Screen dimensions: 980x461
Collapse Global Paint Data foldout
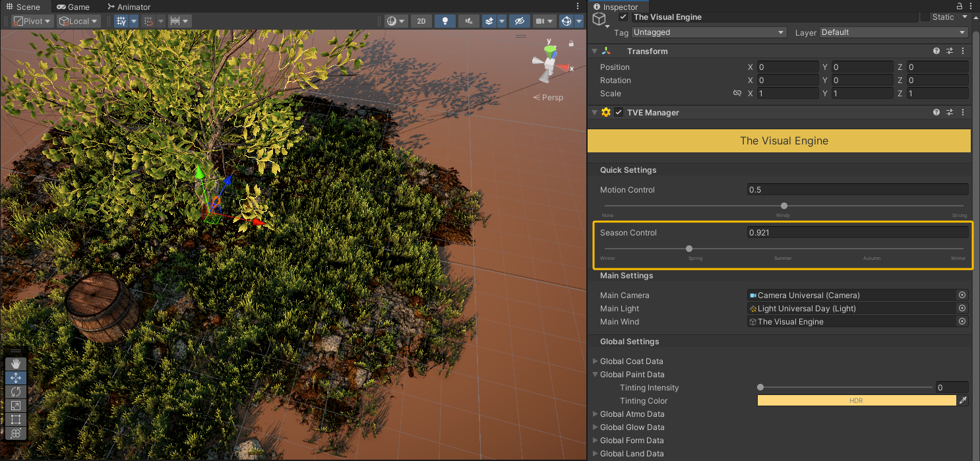coord(596,375)
